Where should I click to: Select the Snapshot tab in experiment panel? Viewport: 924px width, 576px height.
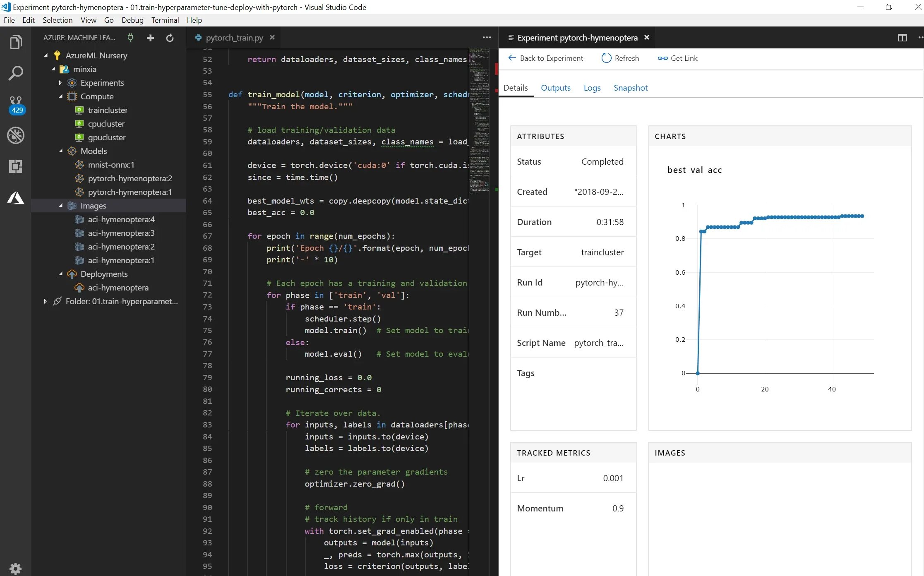tap(630, 87)
